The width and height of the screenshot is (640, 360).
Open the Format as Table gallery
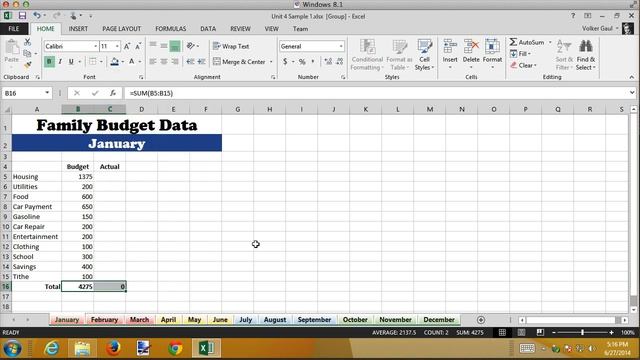click(399, 55)
